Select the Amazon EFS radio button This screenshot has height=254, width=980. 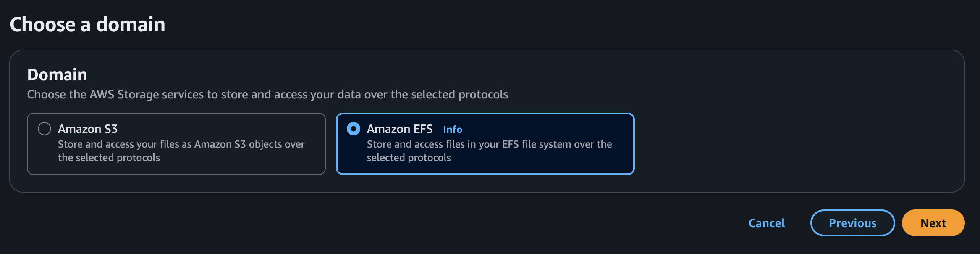tap(353, 129)
